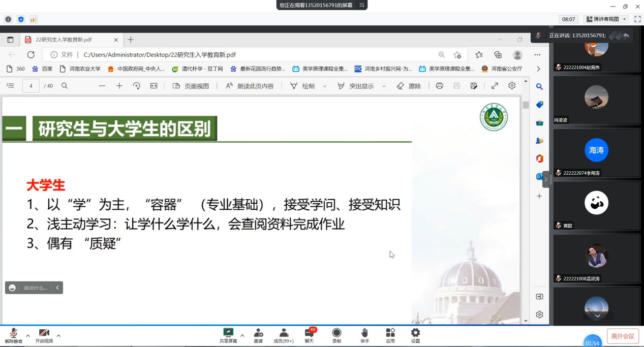
Task: Click the PDF page number field
Action: (x=31, y=86)
